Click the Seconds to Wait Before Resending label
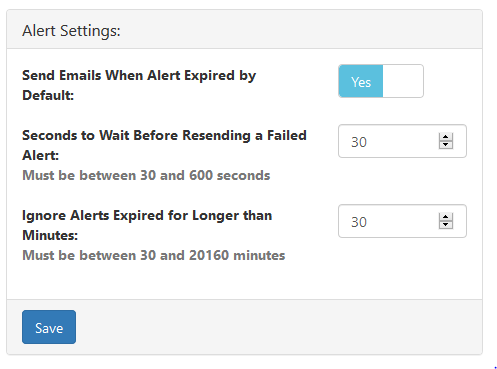 coord(164,145)
